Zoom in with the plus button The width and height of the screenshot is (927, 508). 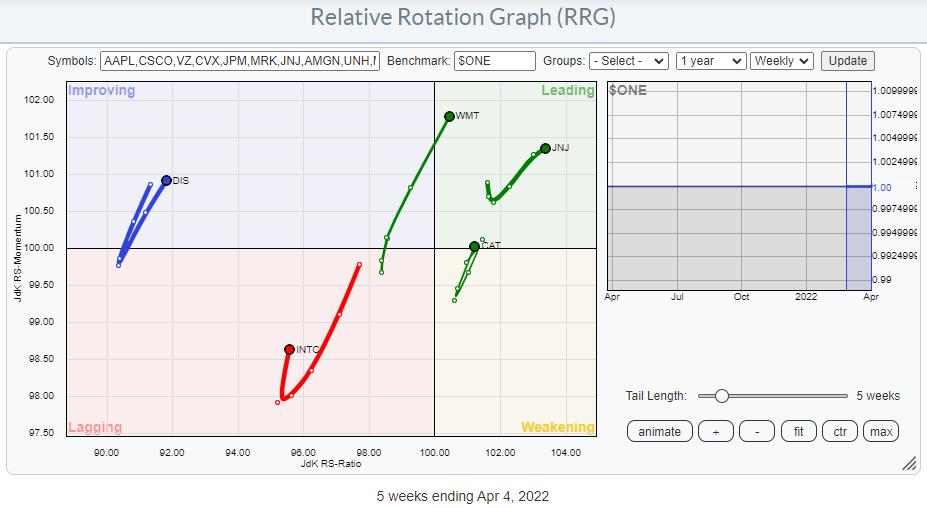[715, 431]
